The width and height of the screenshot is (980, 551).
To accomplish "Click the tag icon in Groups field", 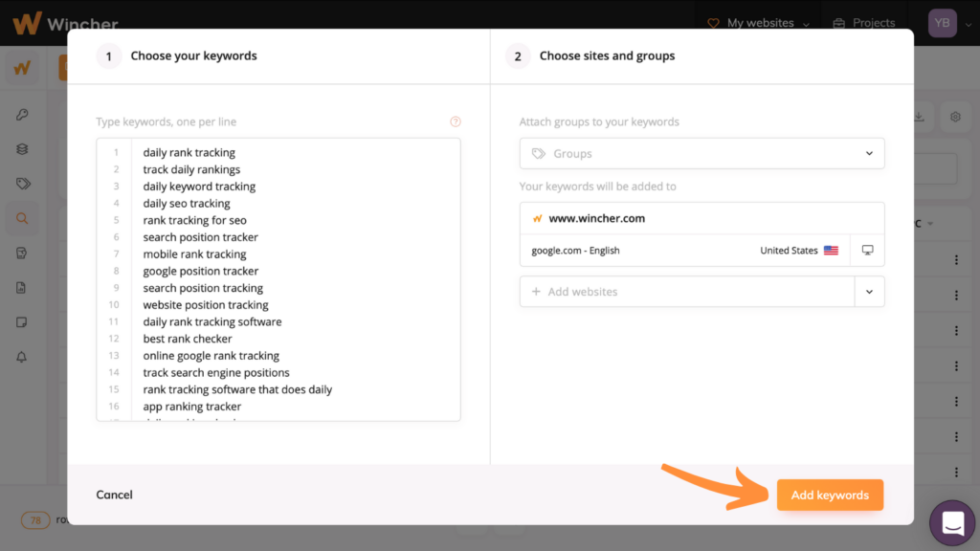I will coord(538,154).
